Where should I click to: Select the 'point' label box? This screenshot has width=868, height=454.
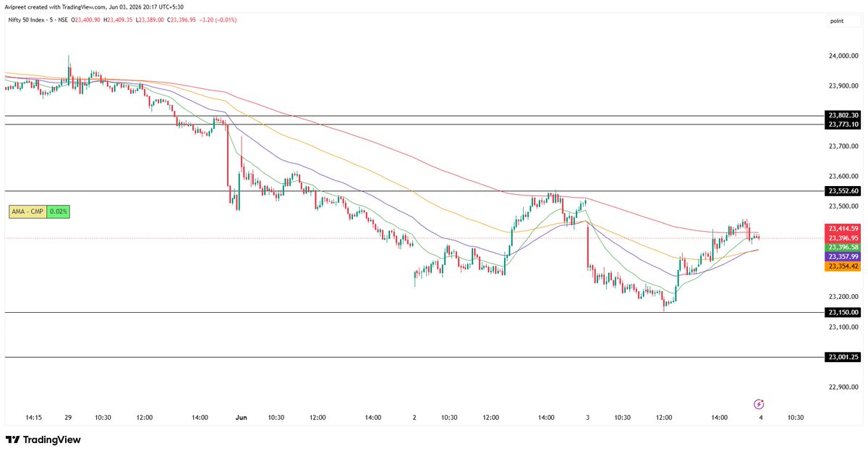click(843, 21)
